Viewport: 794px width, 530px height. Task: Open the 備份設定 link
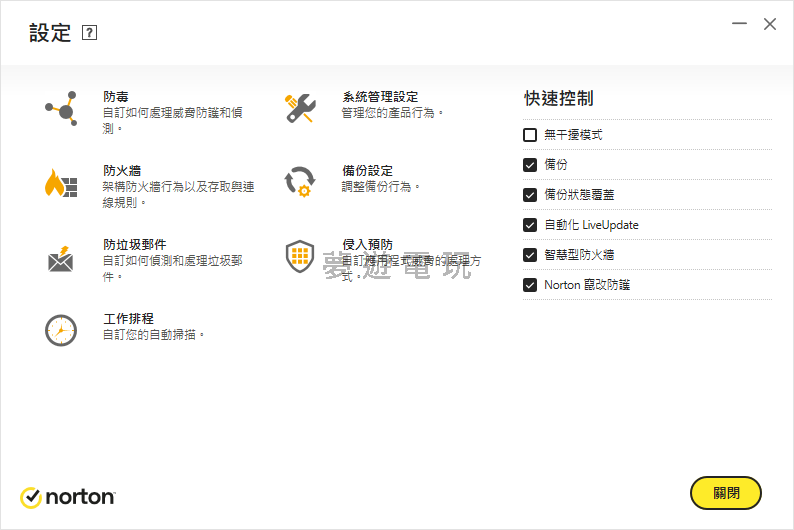(368, 170)
